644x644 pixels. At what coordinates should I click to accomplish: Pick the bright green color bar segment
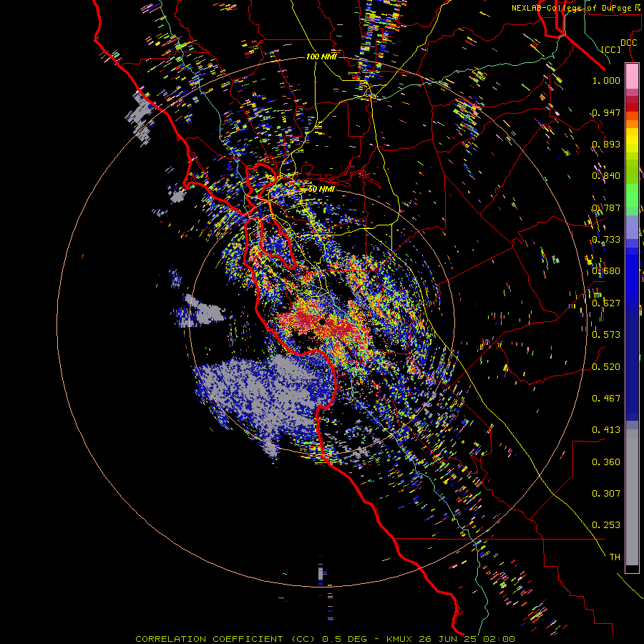[632, 195]
